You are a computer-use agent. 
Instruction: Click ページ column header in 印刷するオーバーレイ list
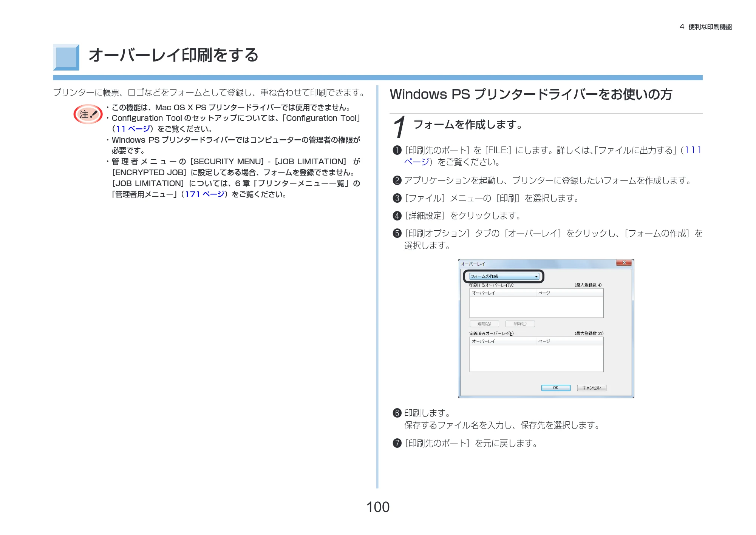pos(570,293)
